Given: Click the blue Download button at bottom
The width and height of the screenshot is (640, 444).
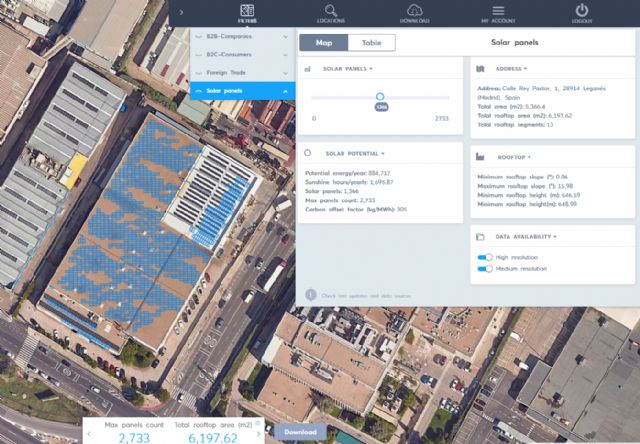Looking at the screenshot, I should 300,432.
